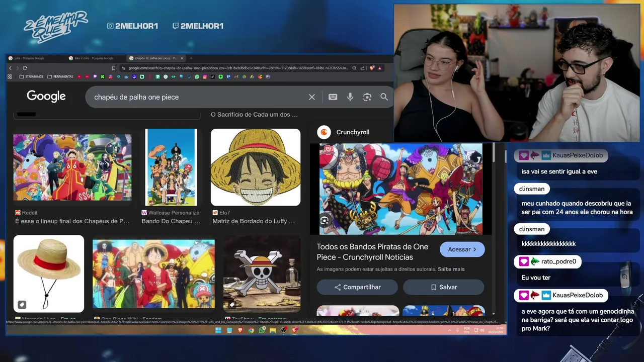
Task: Open the taskbar clock and date
Action: click(495, 330)
